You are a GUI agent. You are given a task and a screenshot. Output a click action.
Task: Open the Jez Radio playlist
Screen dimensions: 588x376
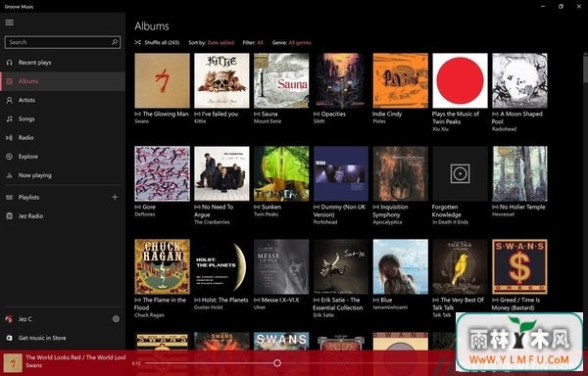tap(63, 216)
